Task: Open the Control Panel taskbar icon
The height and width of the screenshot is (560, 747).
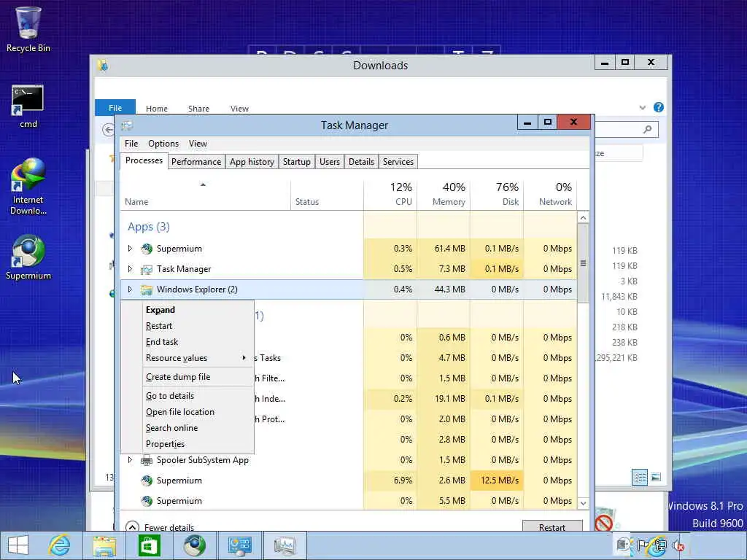Action: (239, 545)
